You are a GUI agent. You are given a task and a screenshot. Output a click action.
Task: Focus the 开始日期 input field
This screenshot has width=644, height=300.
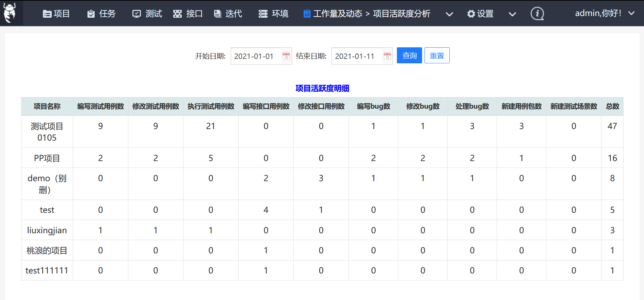[261, 56]
